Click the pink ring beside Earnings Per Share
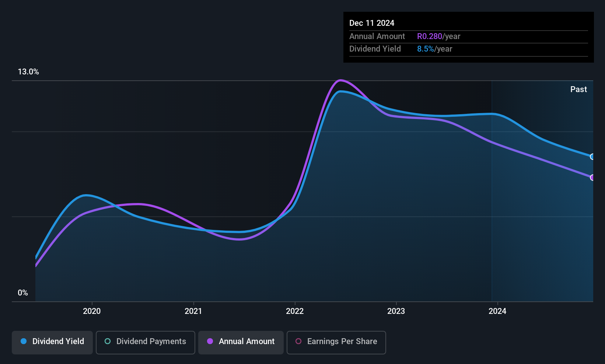The width and height of the screenshot is (605, 364). coord(298,342)
